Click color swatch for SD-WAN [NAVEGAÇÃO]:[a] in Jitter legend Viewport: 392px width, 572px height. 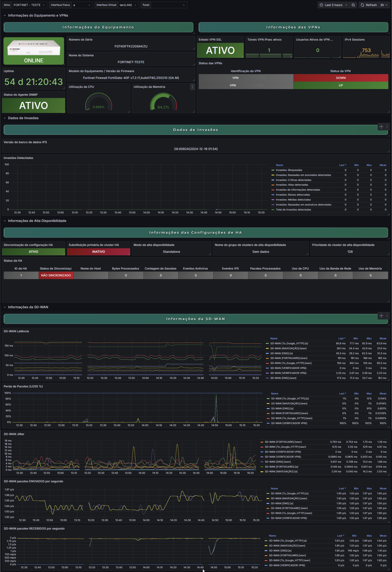tap(262, 472)
